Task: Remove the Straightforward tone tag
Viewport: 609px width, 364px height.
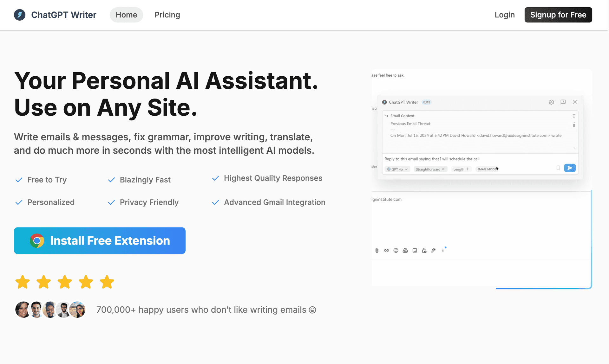Action: point(443,169)
